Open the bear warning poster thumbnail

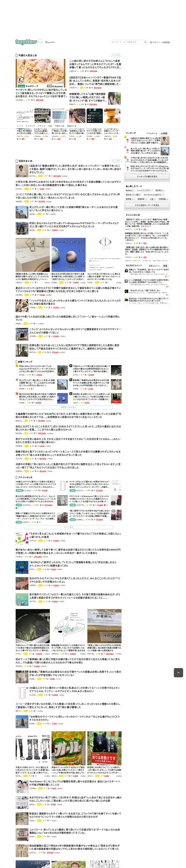tap(104, 748)
